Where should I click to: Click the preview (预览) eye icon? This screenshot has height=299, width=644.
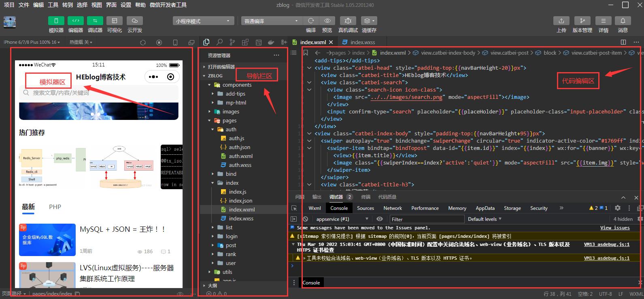[x=327, y=21]
